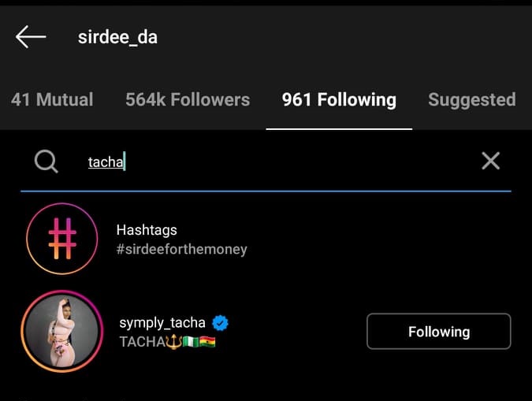Clear the search with the X icon
This screenshot has height=401, width=532.
[x=490, y=161]
